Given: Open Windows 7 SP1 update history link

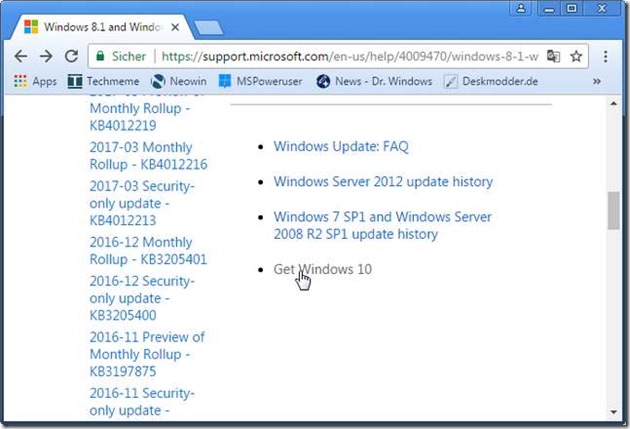Looking at the screenshot, I should (382, 225).
